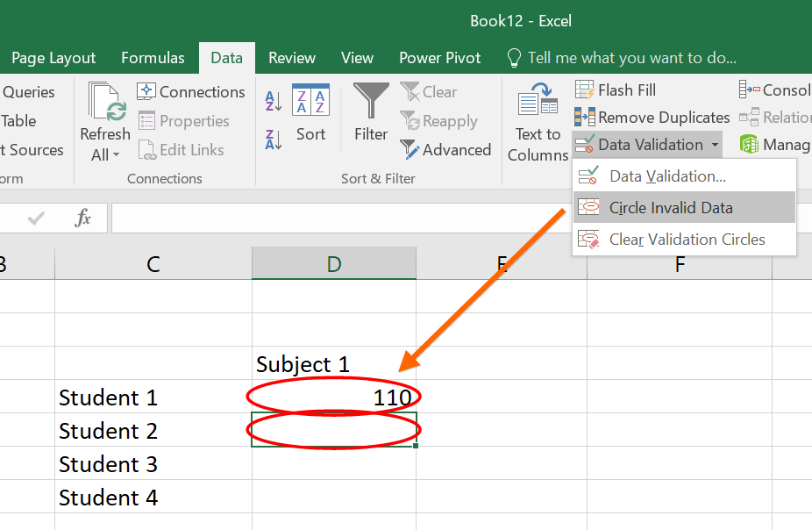Viewport: 812px width, 530px height.
Task: Expand the Refresh All dropdown arrow
Action: 116,155
